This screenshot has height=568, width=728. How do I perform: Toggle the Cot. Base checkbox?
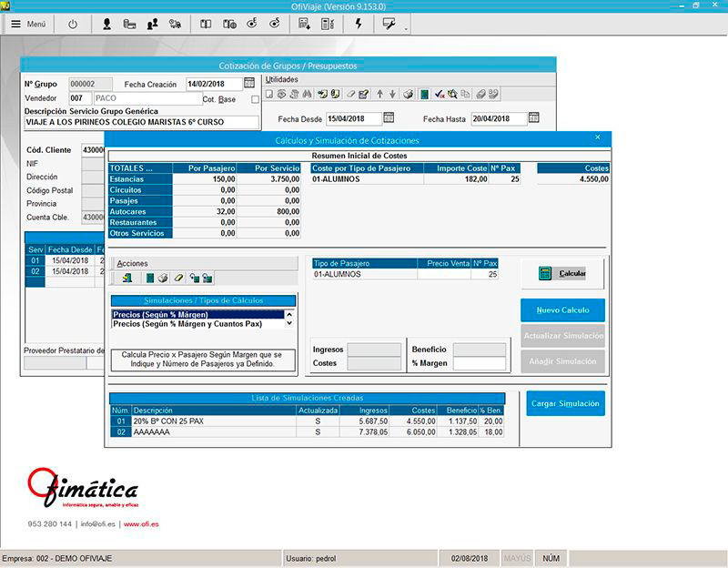pyautogui.click(x=255, y=99)
